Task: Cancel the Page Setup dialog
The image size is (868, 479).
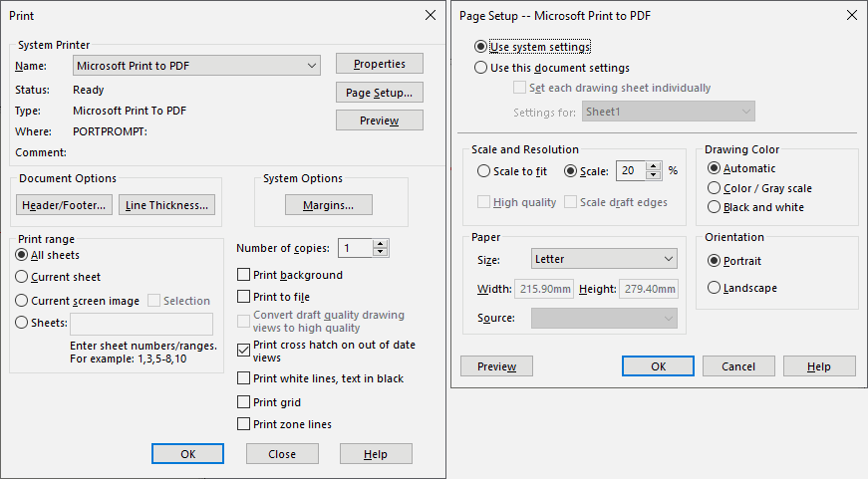Action: [x=738, y=366]
